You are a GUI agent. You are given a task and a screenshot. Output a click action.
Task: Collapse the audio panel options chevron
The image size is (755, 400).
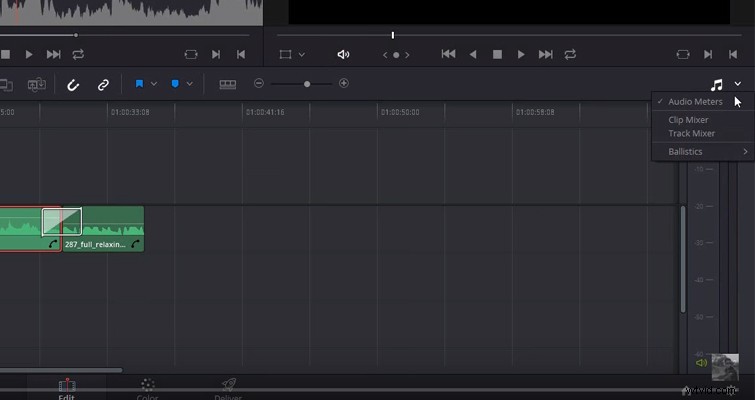coord(738,84)
